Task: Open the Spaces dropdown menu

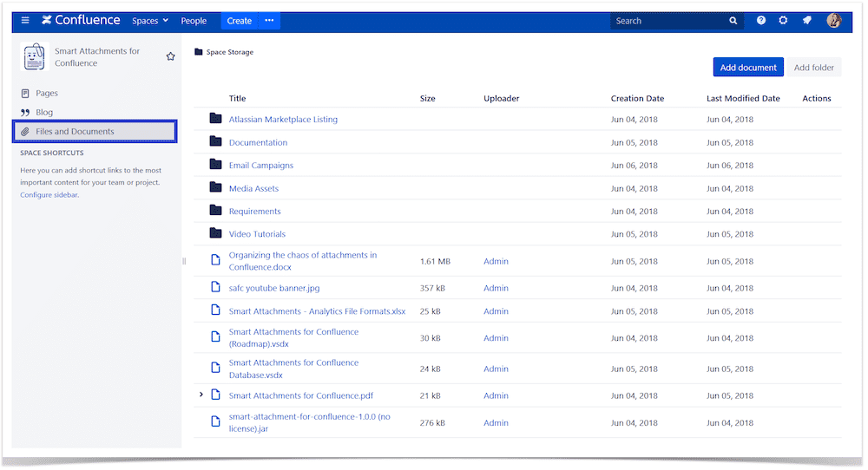Action: [150, 21]
